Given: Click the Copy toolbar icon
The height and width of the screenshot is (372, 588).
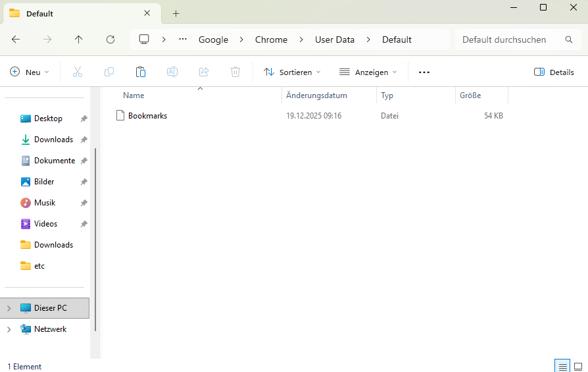Looking at the screenshot, I should pyautogui.click(x=109, y=72).
